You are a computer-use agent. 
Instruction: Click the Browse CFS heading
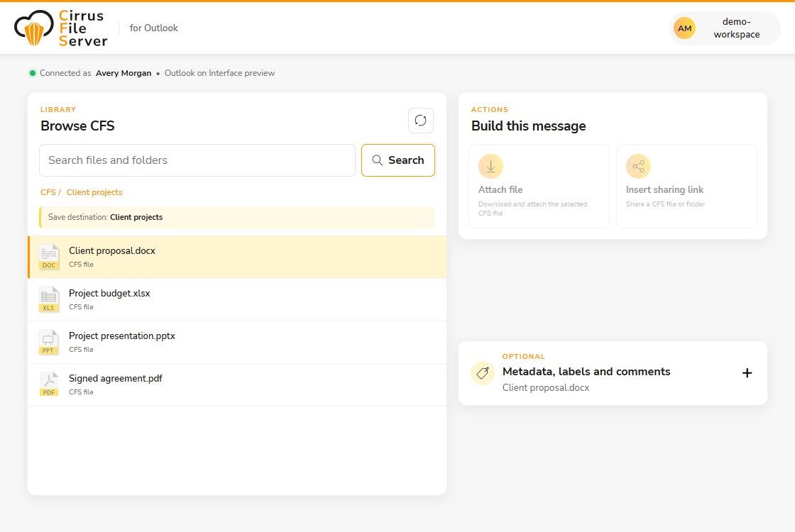77,126
